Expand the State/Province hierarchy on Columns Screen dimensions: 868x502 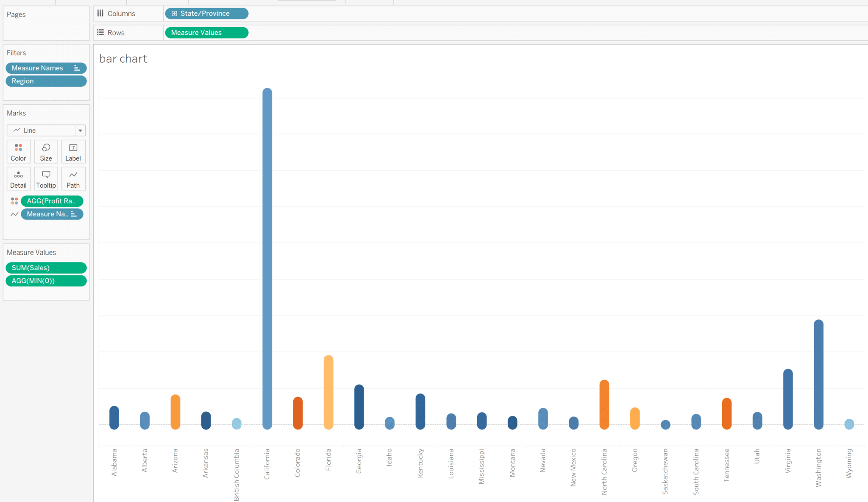tap(174, 13)
